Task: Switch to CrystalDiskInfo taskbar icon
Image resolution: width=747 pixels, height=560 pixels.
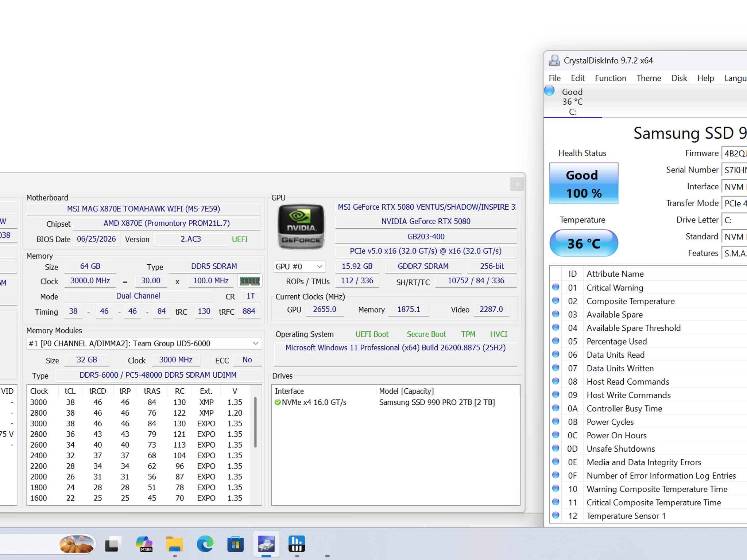Action: [266, 544]
